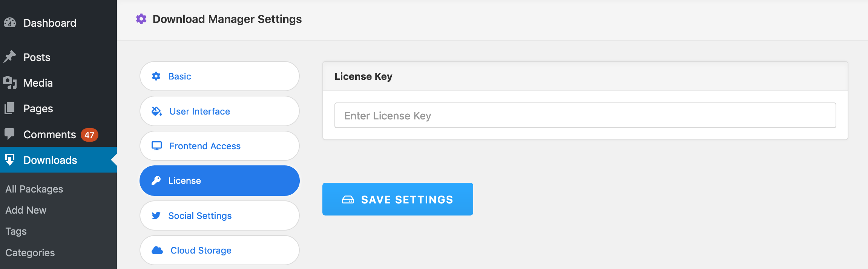Select the speech bubble icon for Comments
Screen dimensions: 868x269
point(10,134)
